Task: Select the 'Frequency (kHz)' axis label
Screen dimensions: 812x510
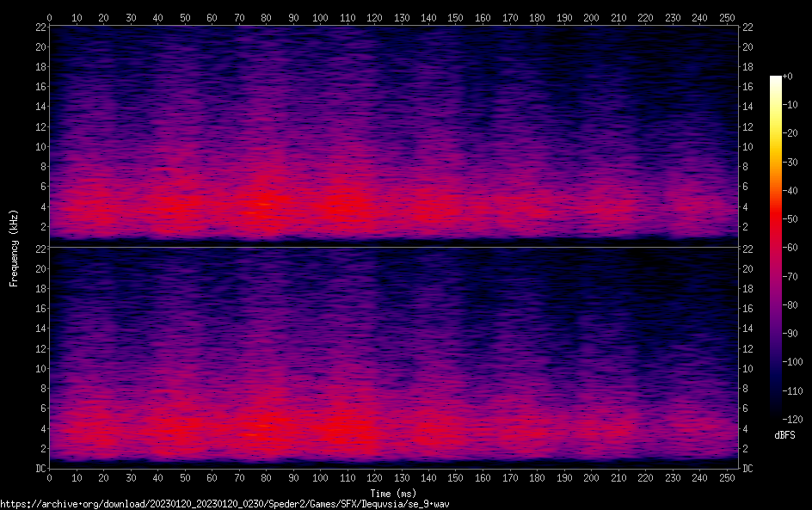Action: coord(14,247)
